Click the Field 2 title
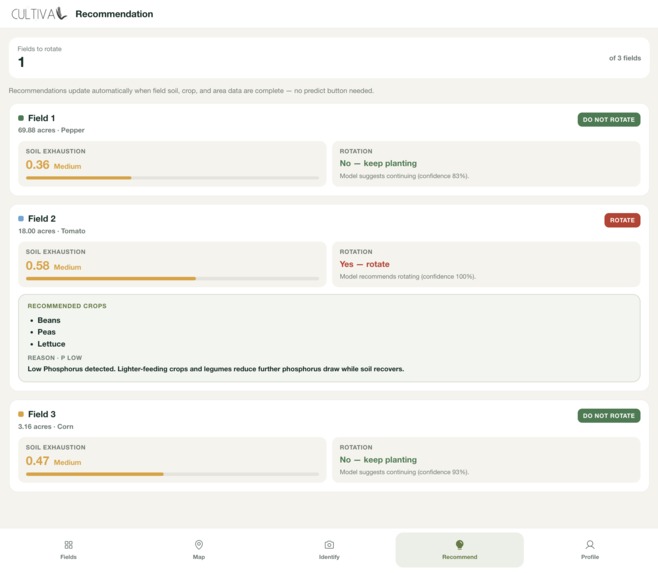 [42, 218]
